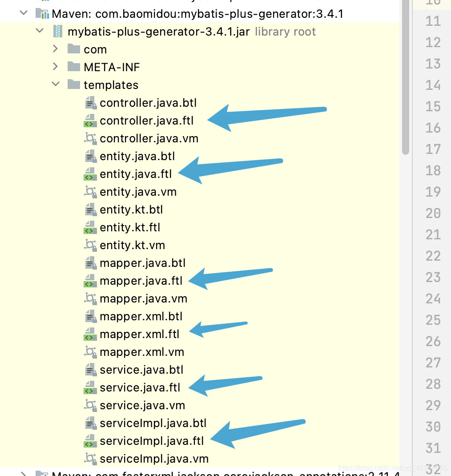This screenshot has height=476, width=451.
Task: Select Maven: com.baomidou:mybatis-plus-generator:3.4.1 node
Action: tap(197, 14)
